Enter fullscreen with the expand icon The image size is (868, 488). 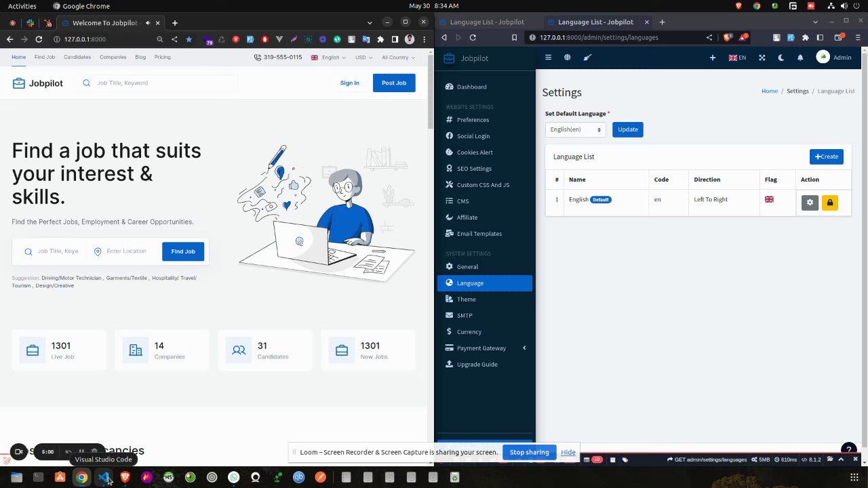[762, 58]
